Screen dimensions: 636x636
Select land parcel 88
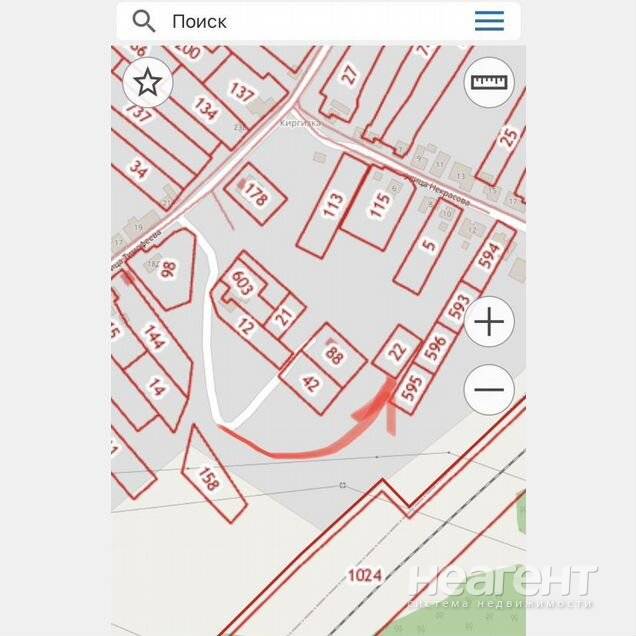tap(335, 354)
